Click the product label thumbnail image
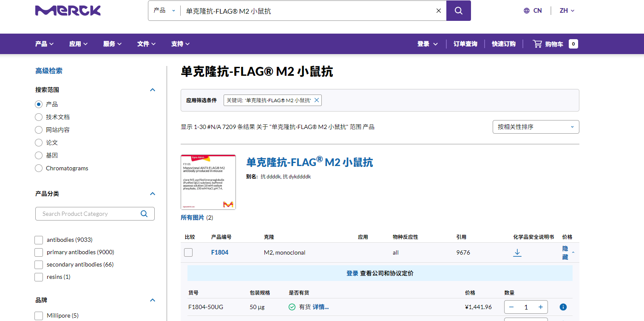The image size is (644, 321). (208, 182)
